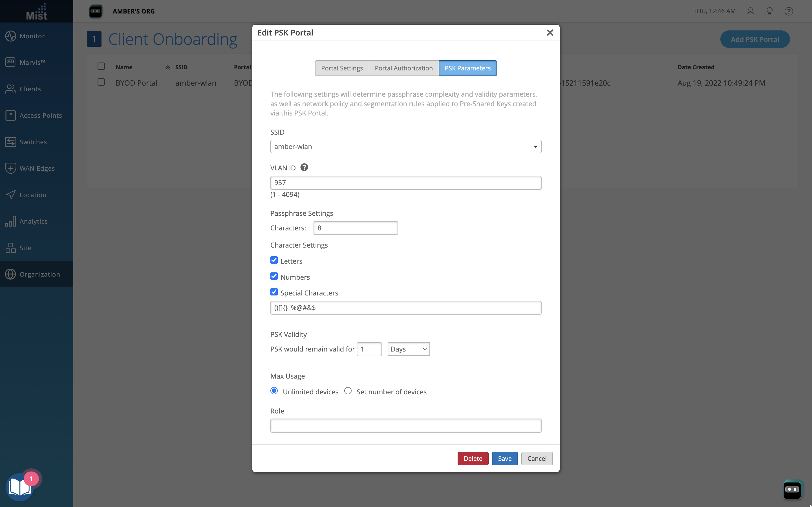
Task: Click the red Delete button
Action: coord(473,458)
